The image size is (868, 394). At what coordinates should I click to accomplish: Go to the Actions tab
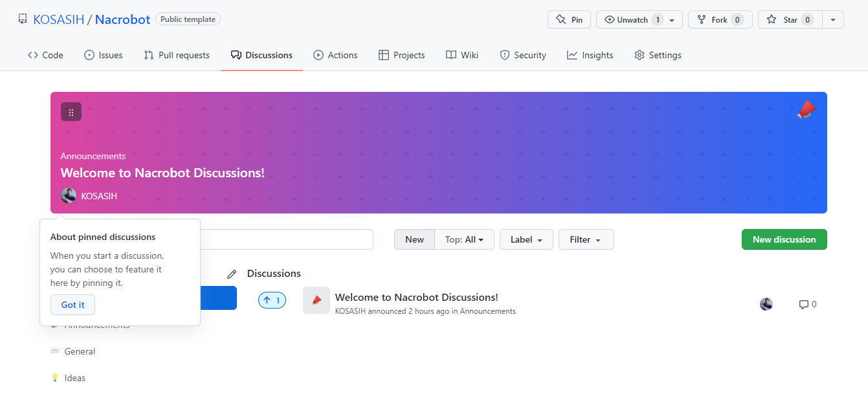(335, 55)
